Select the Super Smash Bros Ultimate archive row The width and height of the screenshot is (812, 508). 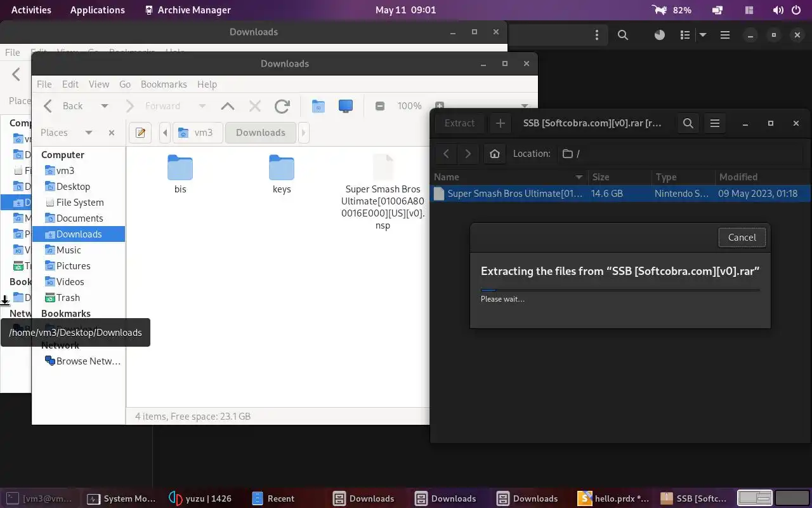click(x=620, y=194)
